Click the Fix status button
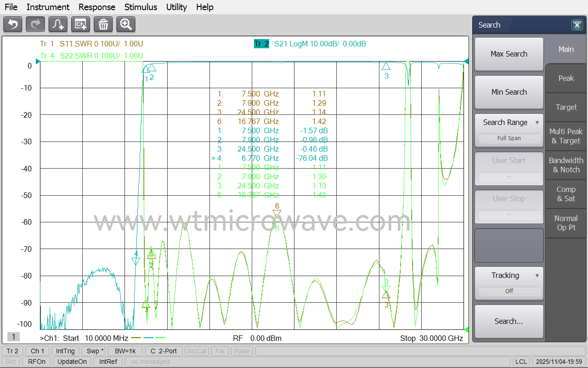The image size is (588, 368). tap(220, 351)
